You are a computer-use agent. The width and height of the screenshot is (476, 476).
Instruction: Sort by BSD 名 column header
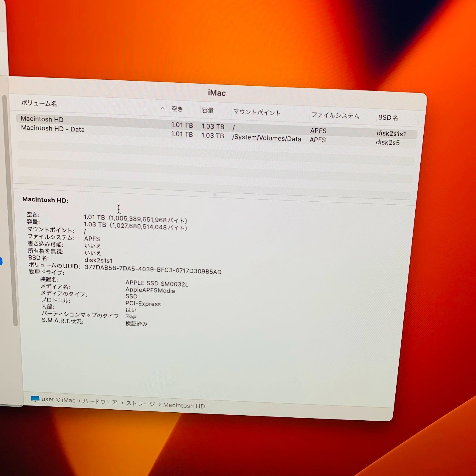pyautogui.click(x=388, y=118)
